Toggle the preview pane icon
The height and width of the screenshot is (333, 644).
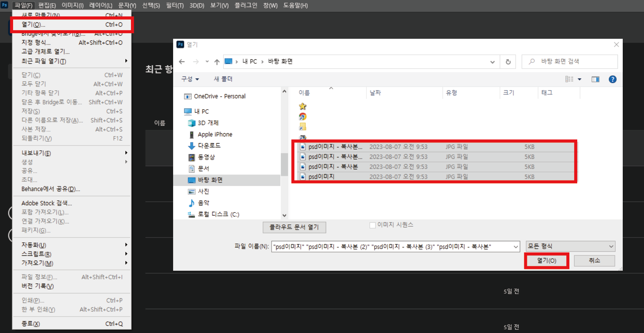(x=595, y=79)
